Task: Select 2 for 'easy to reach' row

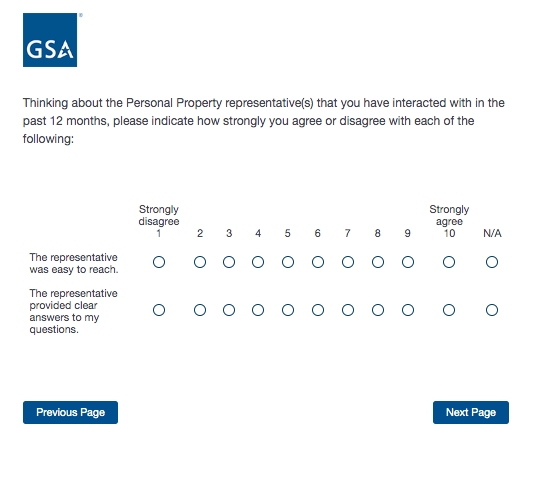Action: point(200,262)
